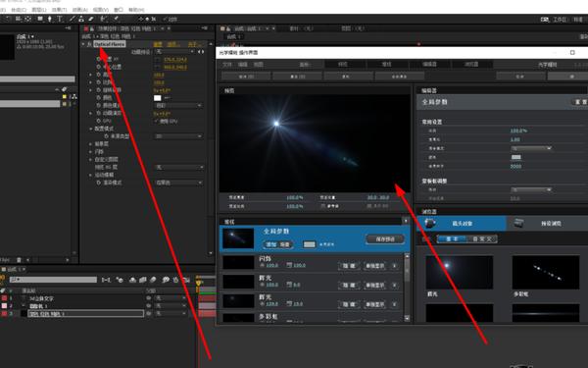
Task: Select the Clone Stamp tool
Action: pos(81,19)
